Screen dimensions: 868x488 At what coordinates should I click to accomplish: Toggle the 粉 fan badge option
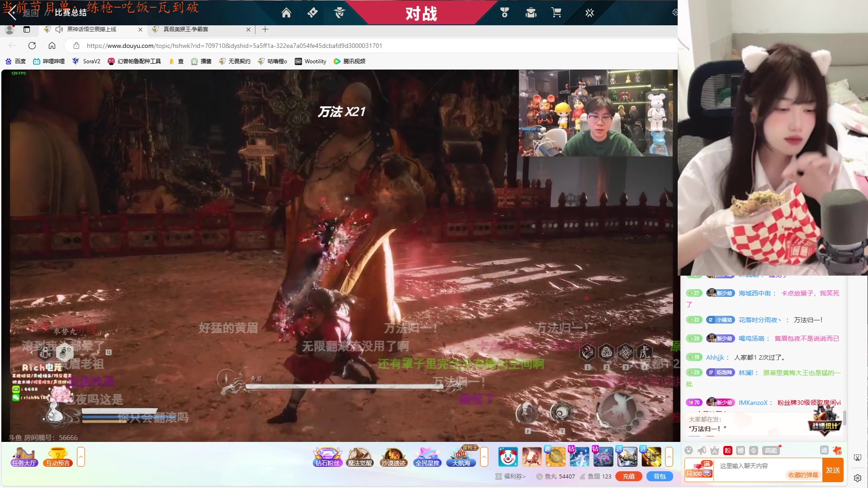coord(727,450)
